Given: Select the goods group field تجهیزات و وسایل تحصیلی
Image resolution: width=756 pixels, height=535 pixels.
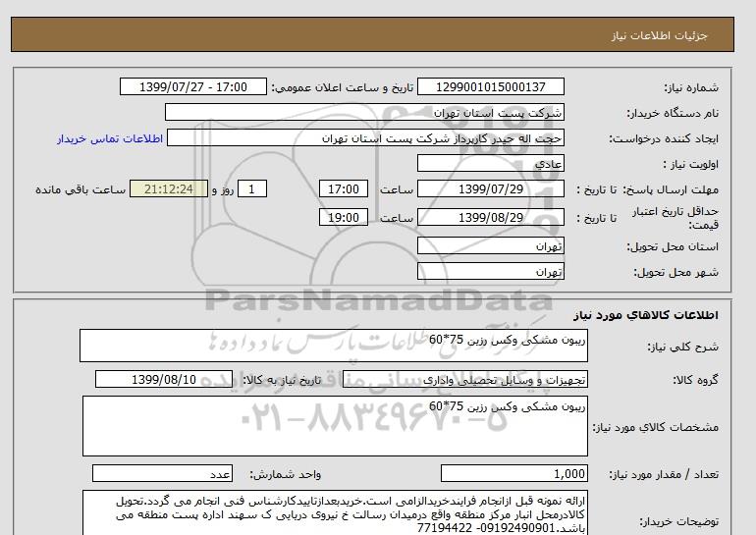Looking at the screenshot, I should pos(465,379).
